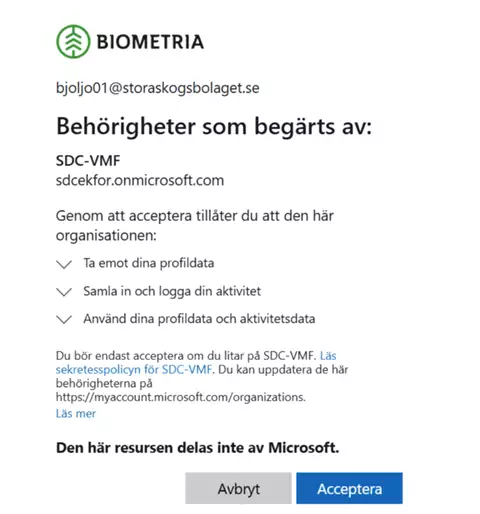Expand chevron beside Använd dina profildata och aktivitetsdata
The image size is (480, 514).
tap(64, 319)
